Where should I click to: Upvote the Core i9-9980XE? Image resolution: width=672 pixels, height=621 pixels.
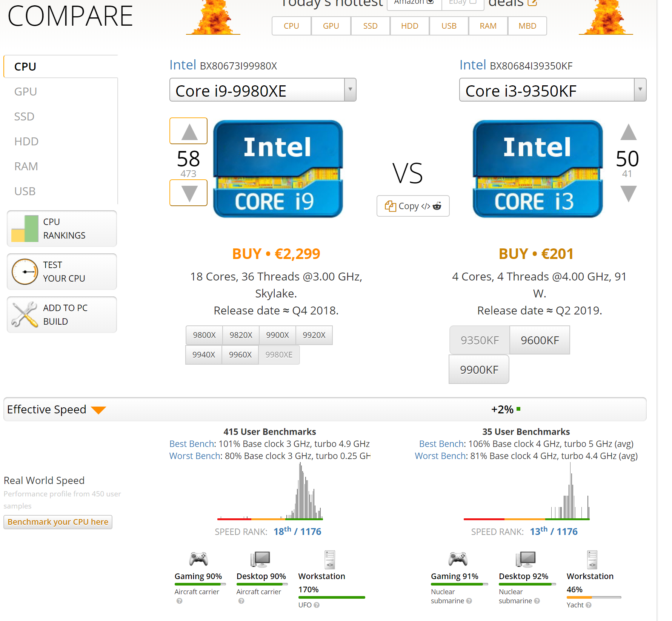click(189, 131)
